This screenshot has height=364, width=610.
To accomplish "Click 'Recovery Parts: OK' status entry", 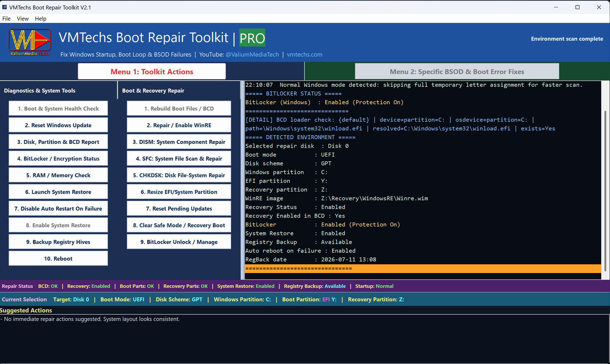I will click(186, 286).
